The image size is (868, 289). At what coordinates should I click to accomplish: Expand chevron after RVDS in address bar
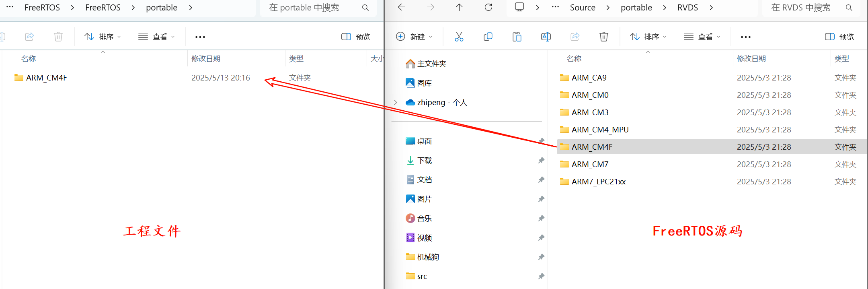pyautogui.click(x=711, y=8)
